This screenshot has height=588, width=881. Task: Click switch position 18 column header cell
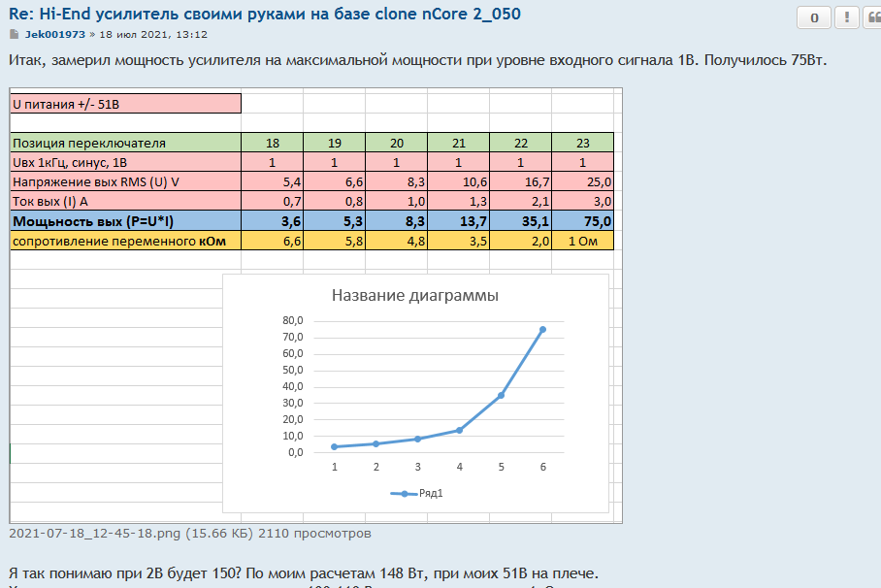pos(273,143)
